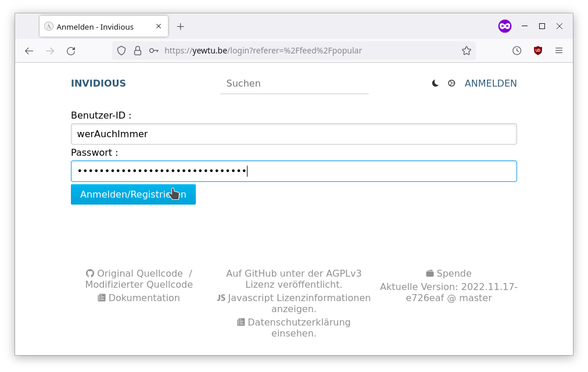This screenshot has height=372, width=588.
Task: Open the uBlock Origin extension icon
Action: click(x=538, y=51)
